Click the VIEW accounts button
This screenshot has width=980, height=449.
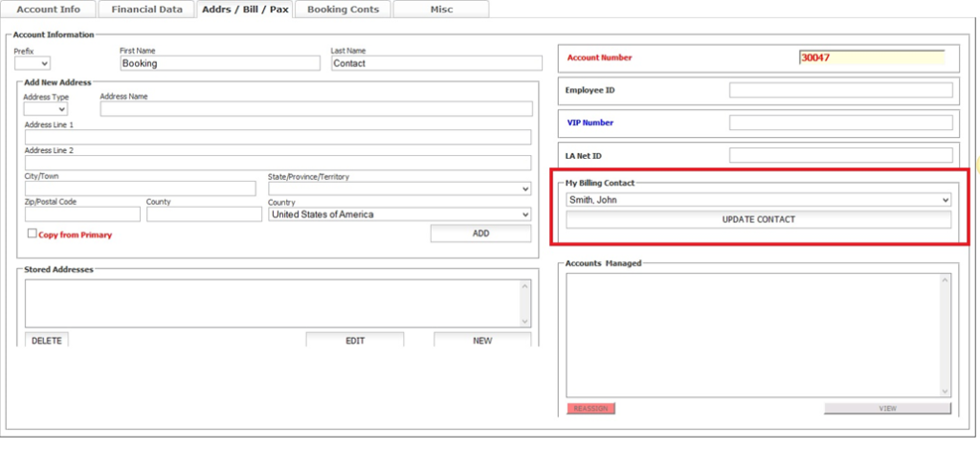887,409
